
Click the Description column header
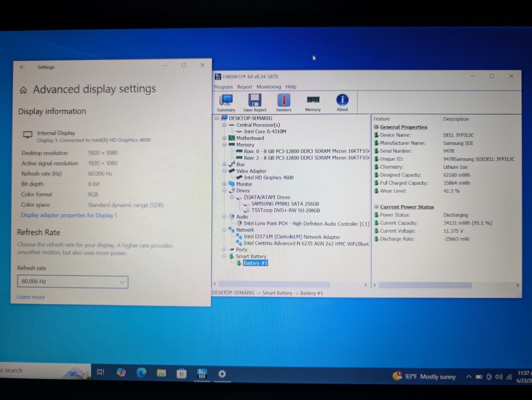(x=456, y=119)
